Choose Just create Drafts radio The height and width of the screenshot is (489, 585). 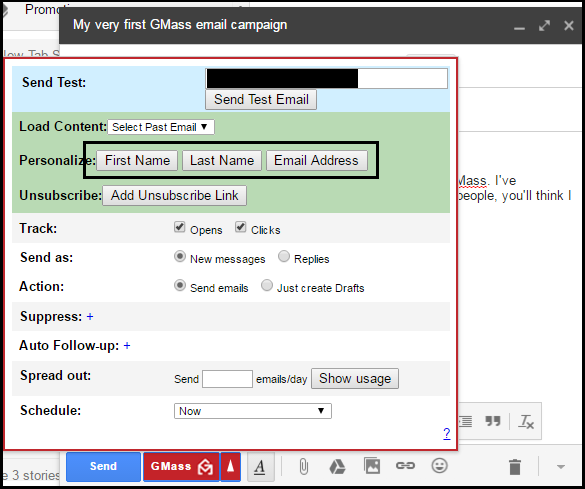coord(267,286)
